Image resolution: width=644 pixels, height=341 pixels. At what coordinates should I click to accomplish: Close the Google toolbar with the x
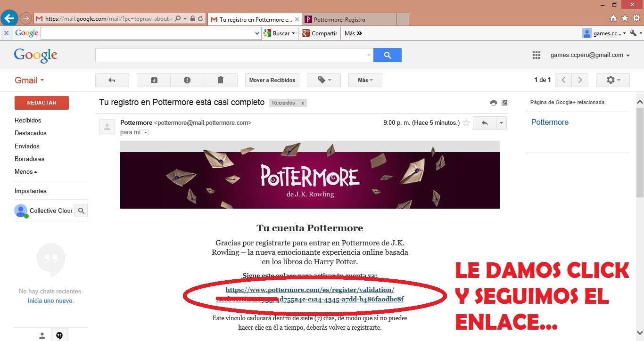point(6,33)
